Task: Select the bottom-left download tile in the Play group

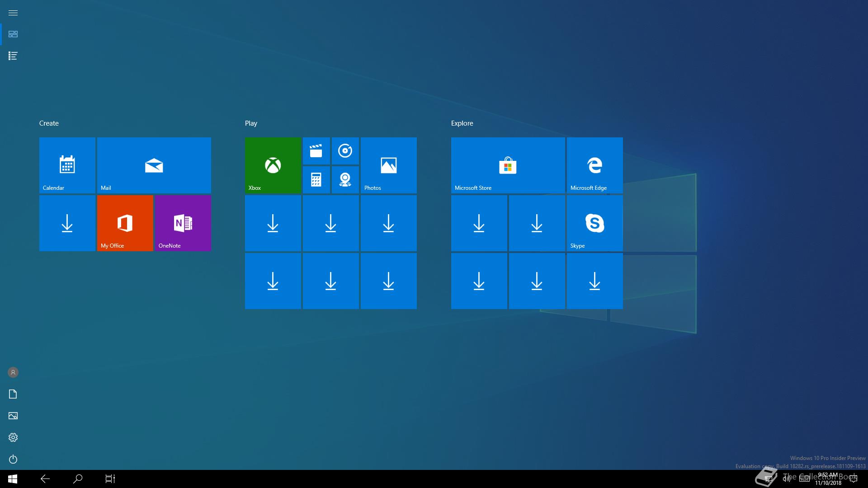Action: coord(273,281)
